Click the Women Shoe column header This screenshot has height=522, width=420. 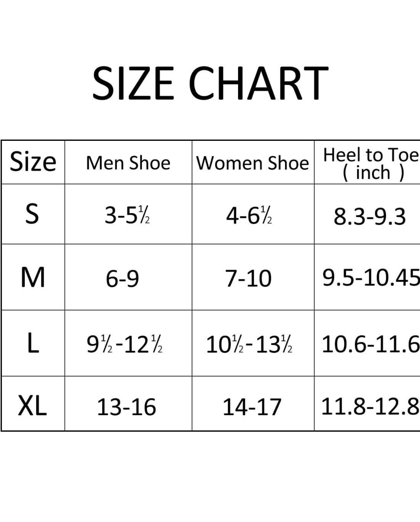click(253, 162)
